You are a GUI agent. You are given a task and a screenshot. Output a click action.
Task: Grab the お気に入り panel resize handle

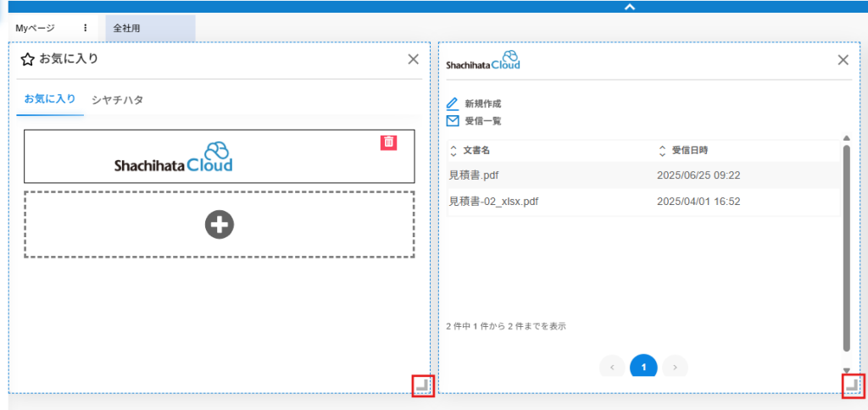[424, 385]
